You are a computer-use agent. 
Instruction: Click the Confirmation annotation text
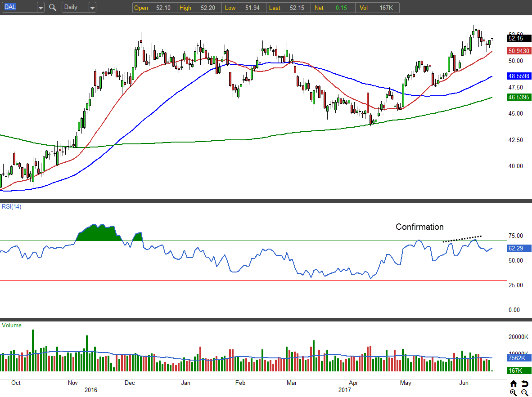click(419, 227)
